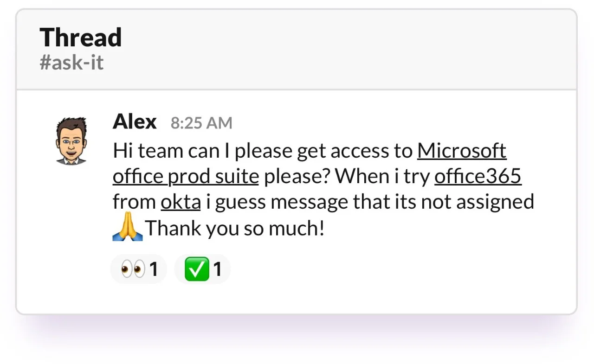Click the "When i try" text
594x364 pixels.
click(382, 177)
